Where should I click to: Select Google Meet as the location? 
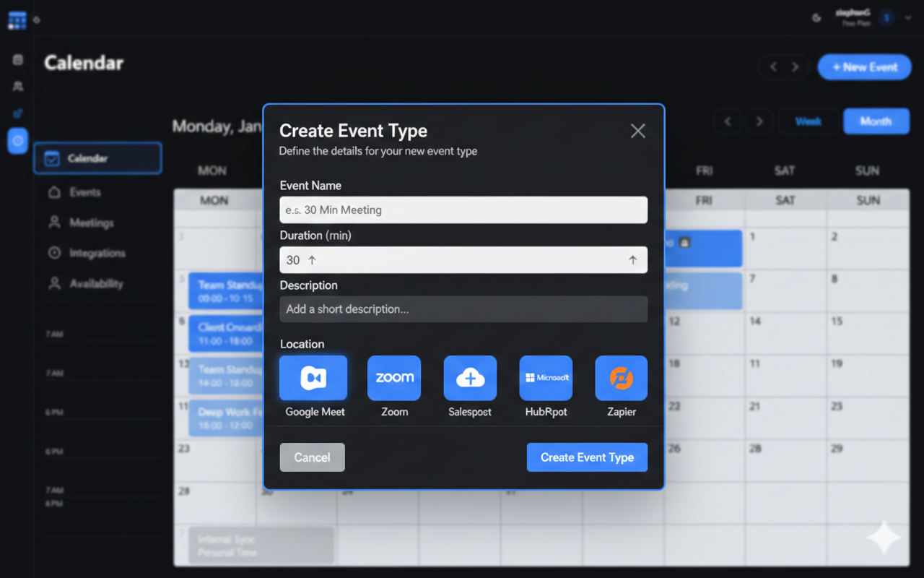313,378
